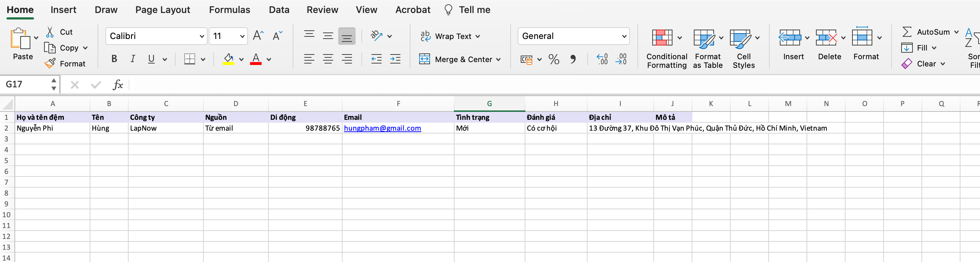
Task: Click the Percent Style icon
Action: point(554,59)
